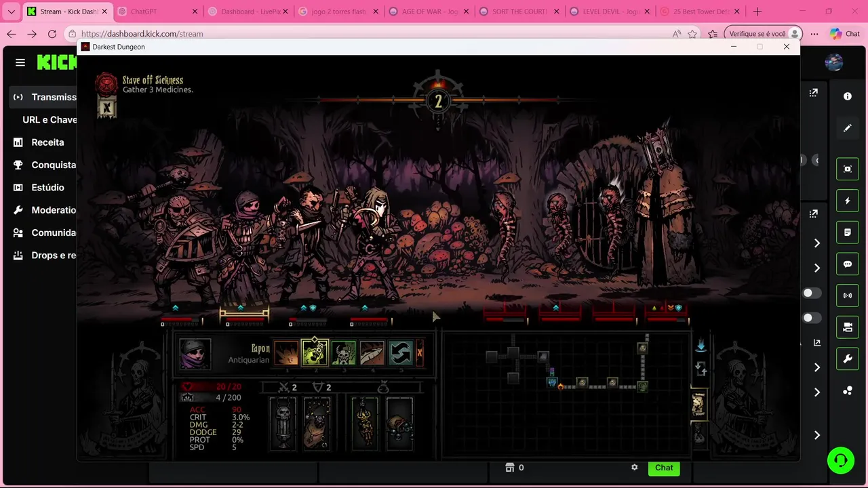Click the document notes icon
This screenshot has height=488, width=868.
pos(848,232)
